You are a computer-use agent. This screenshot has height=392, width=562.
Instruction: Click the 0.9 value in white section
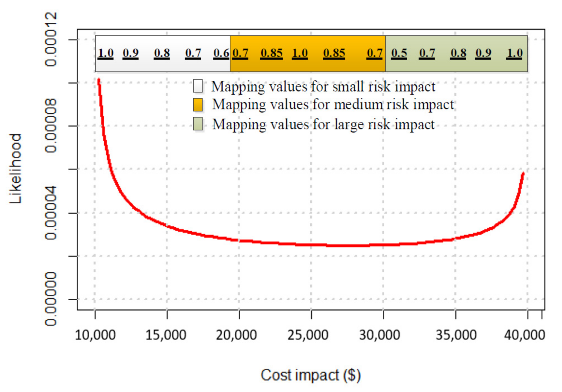[131, 53]
